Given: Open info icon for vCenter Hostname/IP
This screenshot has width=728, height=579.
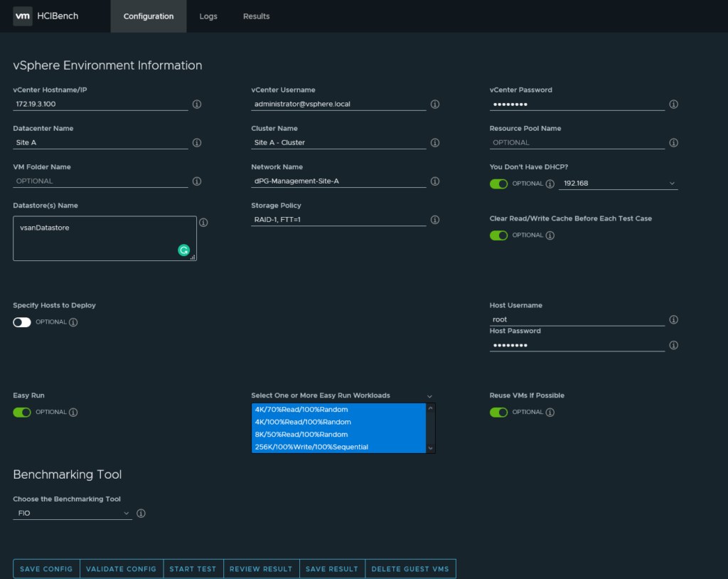Looking at the screenshot, I should pyautogui.click(x=197, y=104).
